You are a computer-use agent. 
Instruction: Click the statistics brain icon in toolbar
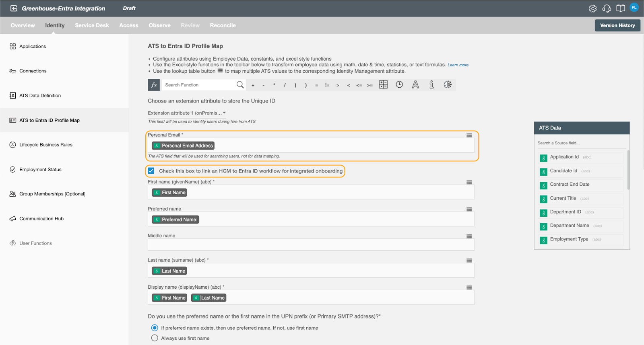[x=448, y=84]
